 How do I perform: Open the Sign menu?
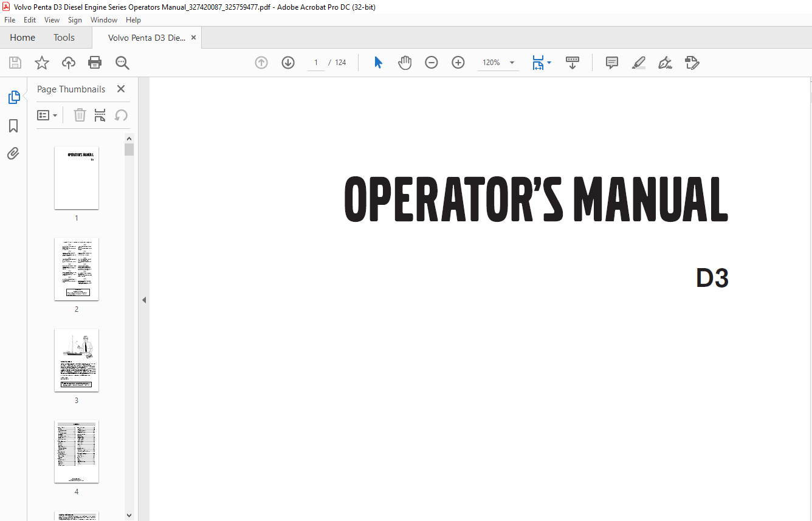coord(75,20)
